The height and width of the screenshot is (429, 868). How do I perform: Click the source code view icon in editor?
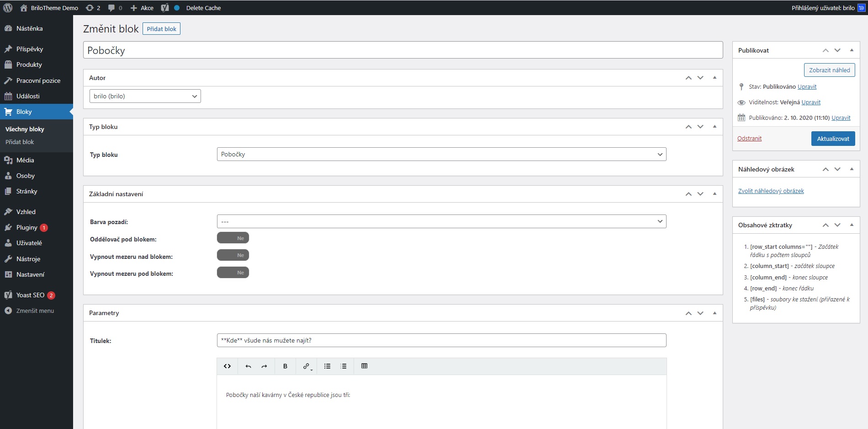coord(227,366)
